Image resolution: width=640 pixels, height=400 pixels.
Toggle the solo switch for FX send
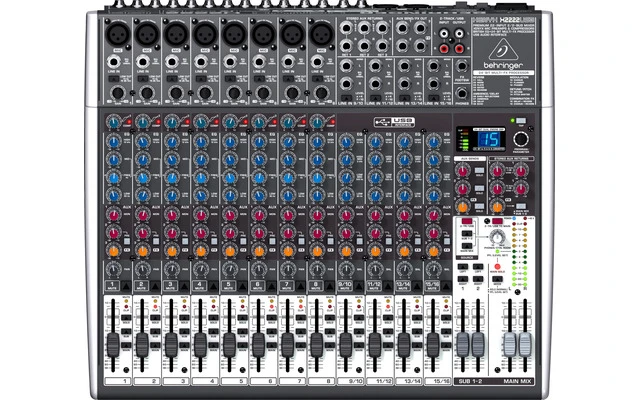(480, 207)
